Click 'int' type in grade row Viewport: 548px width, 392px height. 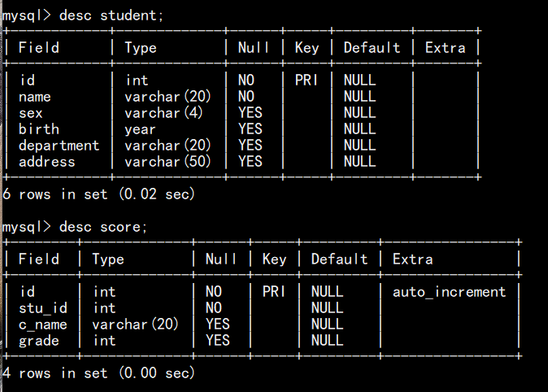pyautogui.click(x=104, y=341)
